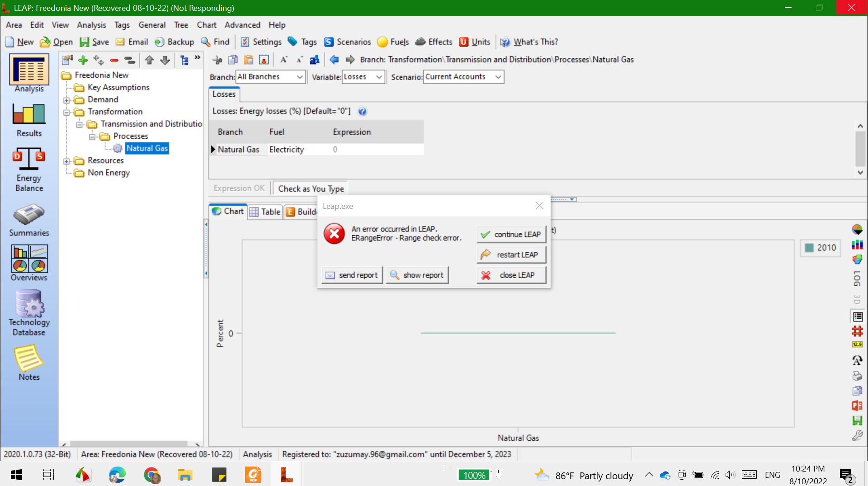Click the forward navigation arrow
Image resolution: width=868 pixels, height=486 pixels.
click(350, 60)
